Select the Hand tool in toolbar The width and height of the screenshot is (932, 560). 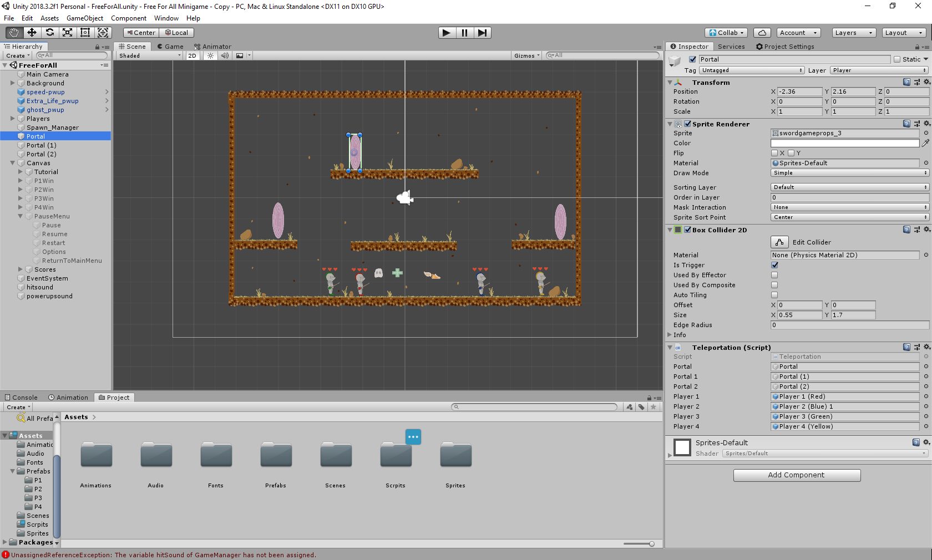[x=14, y=33]
